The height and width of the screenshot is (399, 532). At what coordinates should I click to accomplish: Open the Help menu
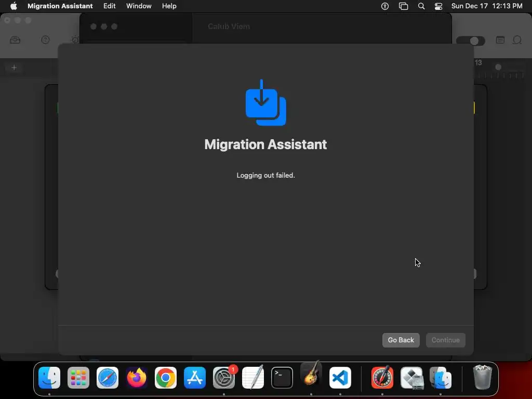pos(169,6)
